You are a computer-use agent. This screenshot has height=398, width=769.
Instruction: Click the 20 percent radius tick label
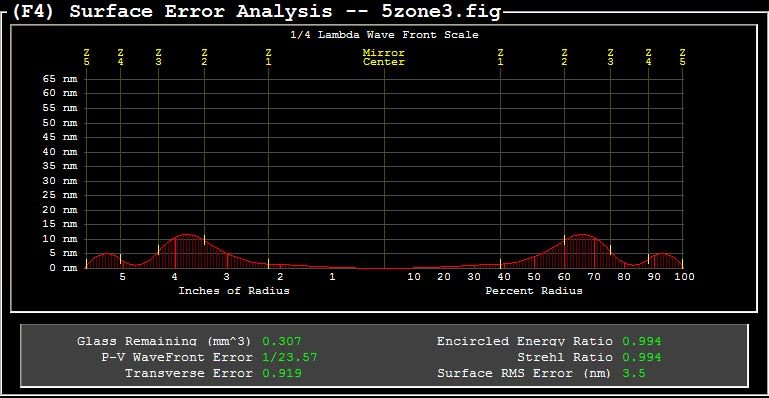coord(444,276)
